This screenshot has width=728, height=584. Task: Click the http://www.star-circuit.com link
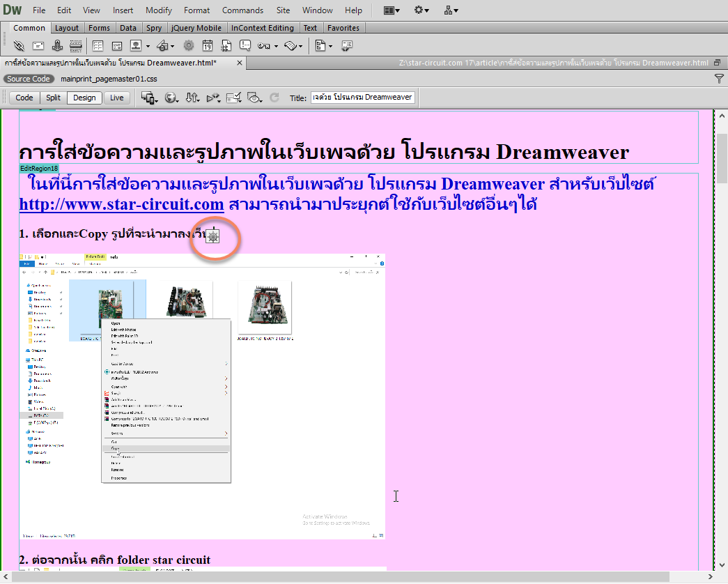click(x=122, y=204)
